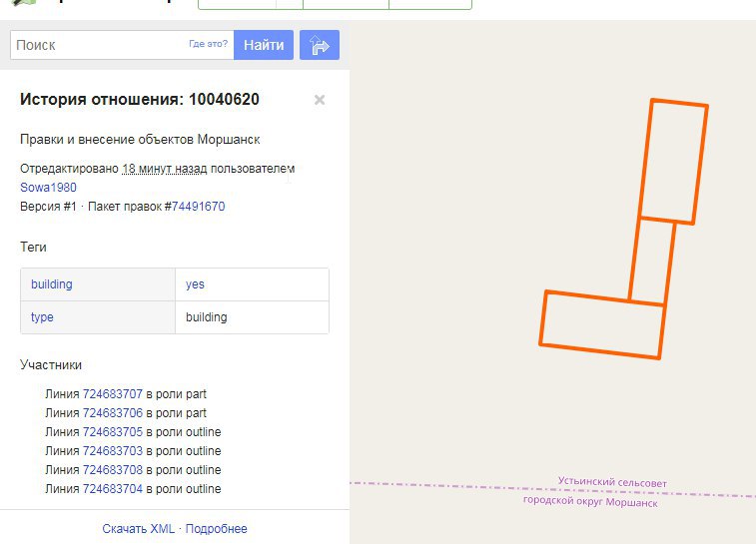Open way 724683703 with role outline
The height and width of the screenshot is (544, 756).
tap(112, 451)
